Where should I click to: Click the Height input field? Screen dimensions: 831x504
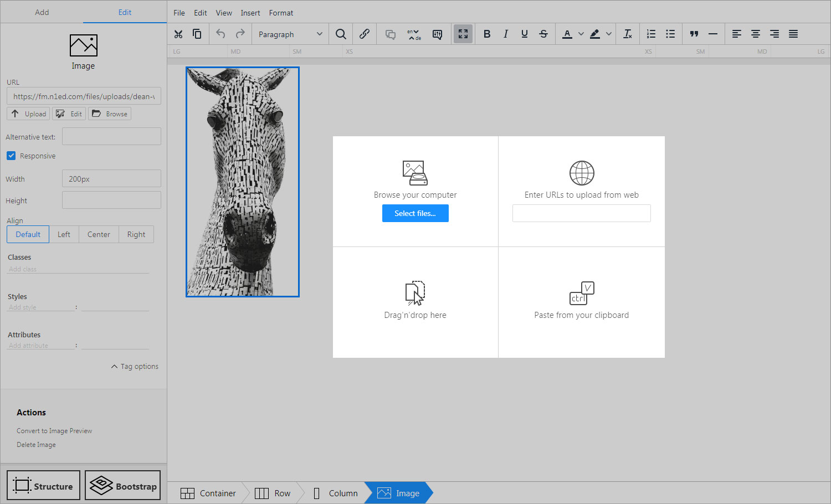pyautogui.click(x=111, y=200)
